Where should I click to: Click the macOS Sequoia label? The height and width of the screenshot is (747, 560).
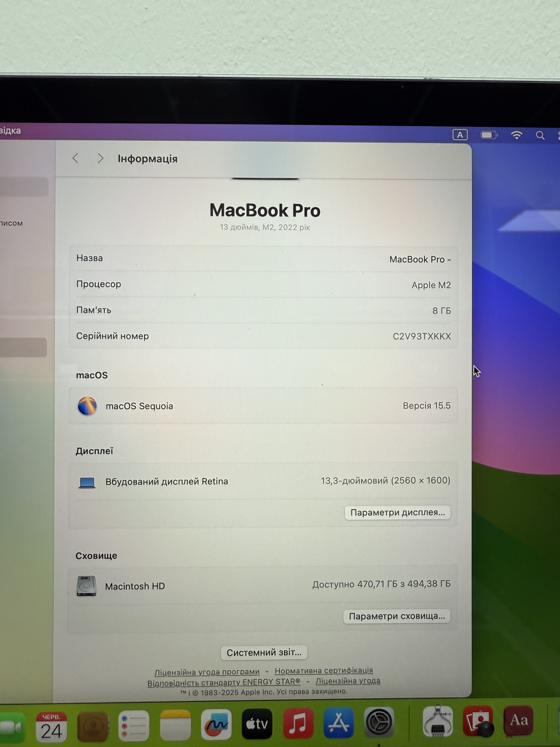pyautogui.click(x=139, y=406)
